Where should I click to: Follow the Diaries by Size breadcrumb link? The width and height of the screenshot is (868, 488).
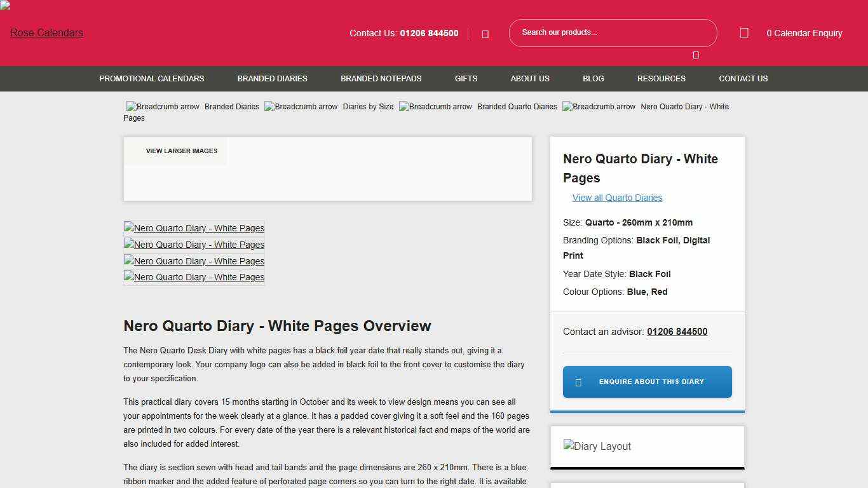tap(368, 106)
